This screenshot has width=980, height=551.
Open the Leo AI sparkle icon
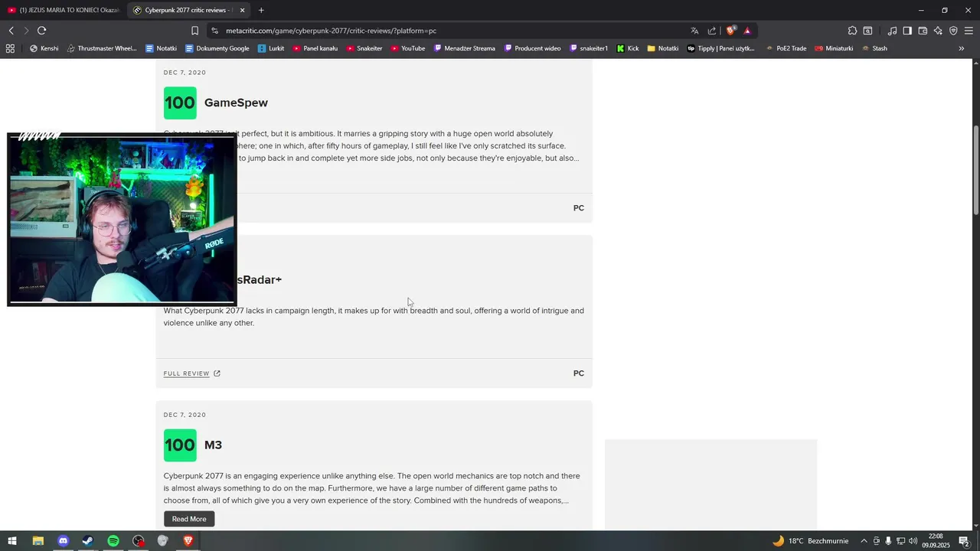[x=938, y=31]
